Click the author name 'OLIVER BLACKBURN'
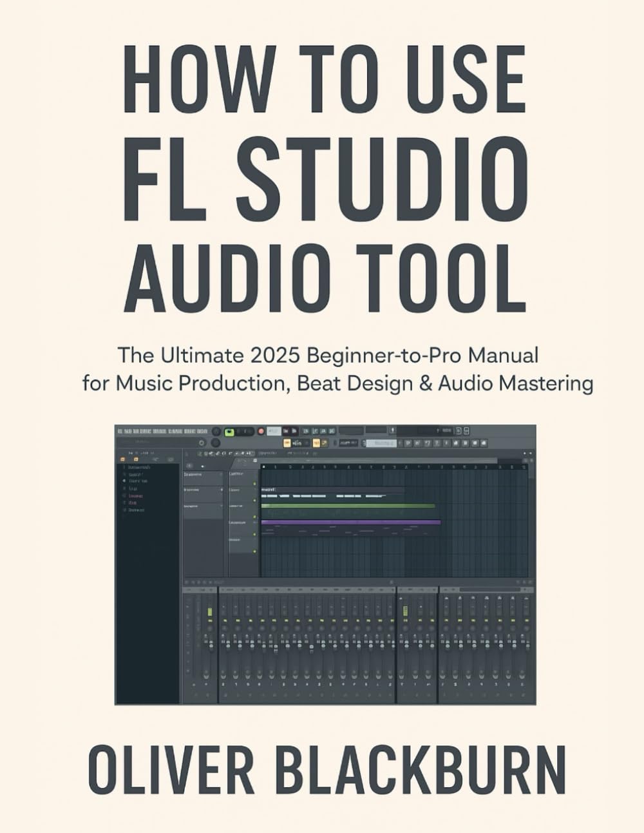The height and width of the screenshot is (833, 644). click(x=327, y=770)
